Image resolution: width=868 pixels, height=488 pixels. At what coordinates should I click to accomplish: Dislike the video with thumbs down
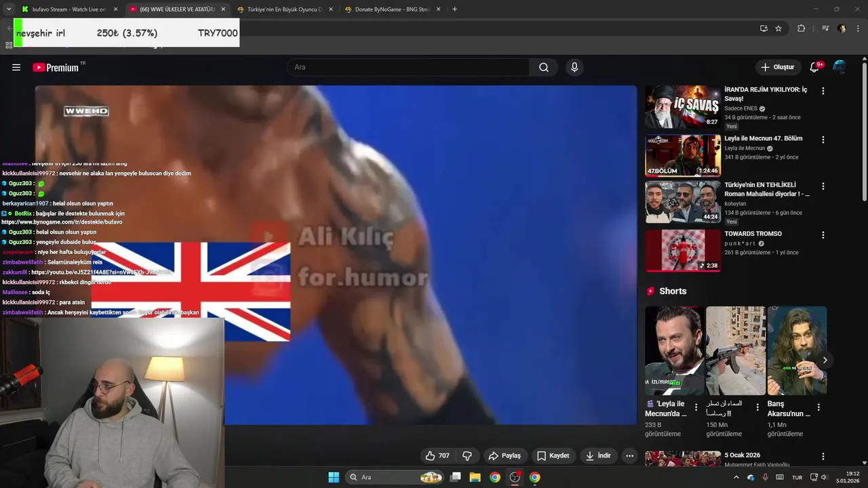[467, 455]
